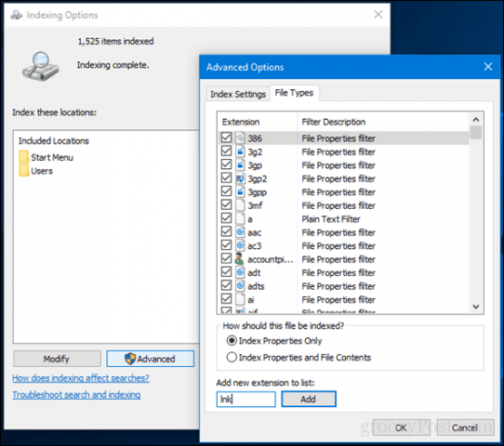Click the Filter Description column header

(x=383, y=122)
